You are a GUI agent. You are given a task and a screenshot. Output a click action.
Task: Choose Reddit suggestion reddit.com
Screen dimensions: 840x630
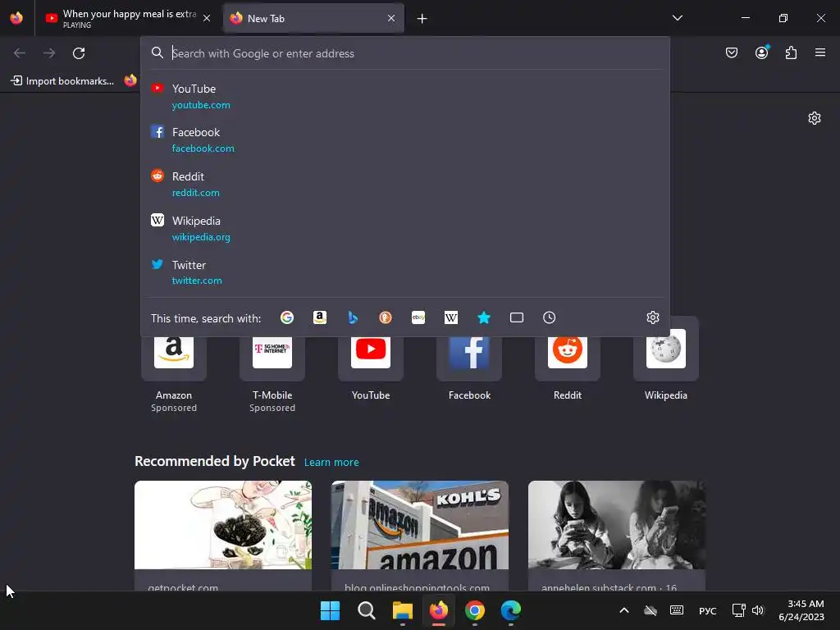click(405, 185)
